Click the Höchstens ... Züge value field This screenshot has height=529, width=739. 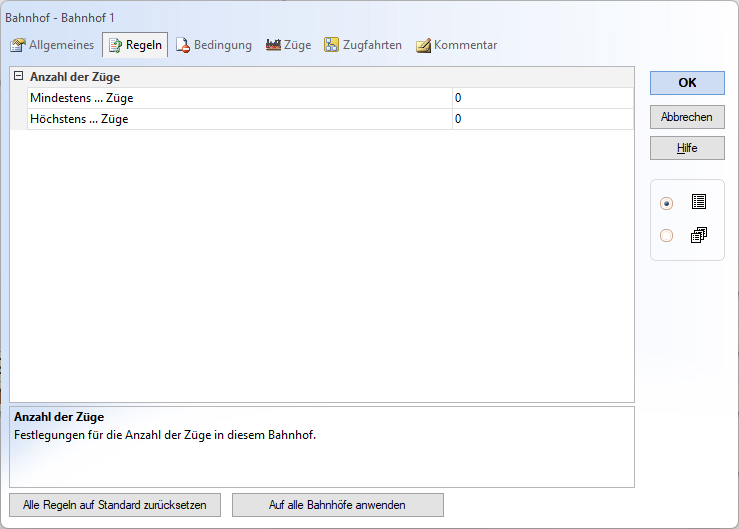[x=542, y=119]
